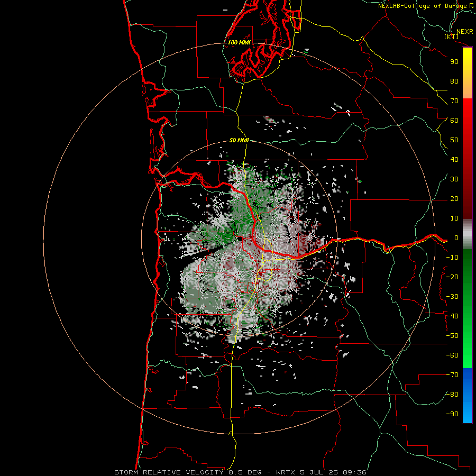Select the -50 knot scale label
Viewport: 476px width, 476px height.
point(452,336)
